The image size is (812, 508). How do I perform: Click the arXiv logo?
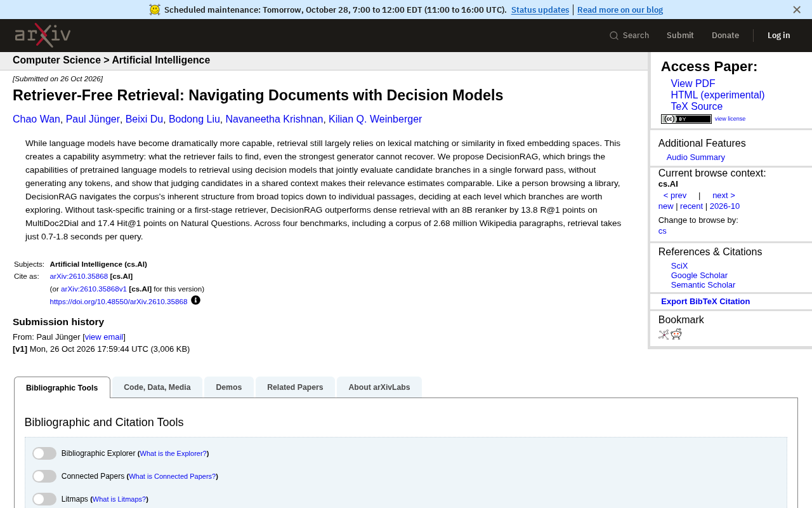[x=43, y=35]
